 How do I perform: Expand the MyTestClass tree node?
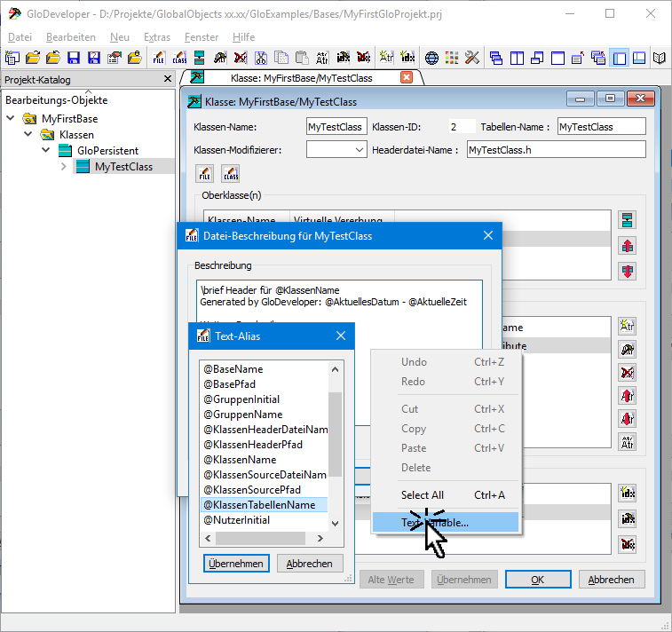click(63, 166)
